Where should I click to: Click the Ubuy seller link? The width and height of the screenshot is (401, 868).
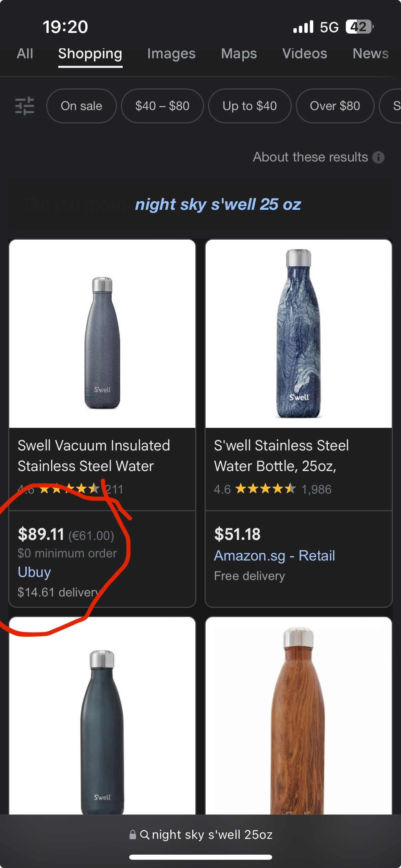tap(34, 571)
